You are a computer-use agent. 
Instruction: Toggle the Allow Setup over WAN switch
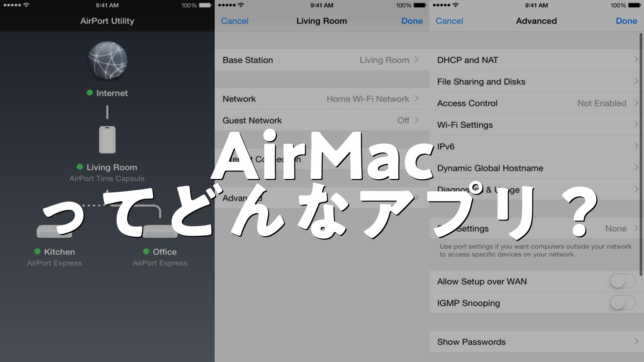[x=623, y=281]
